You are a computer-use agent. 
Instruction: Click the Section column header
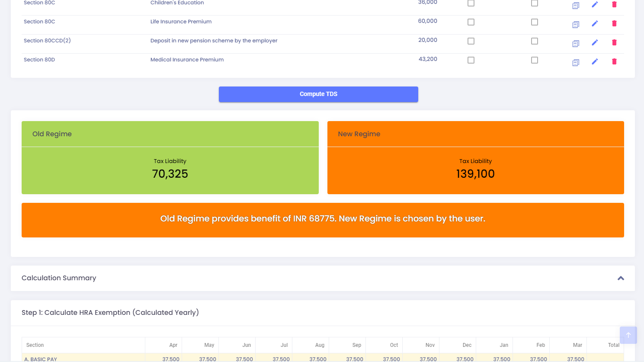coord(35,345)
